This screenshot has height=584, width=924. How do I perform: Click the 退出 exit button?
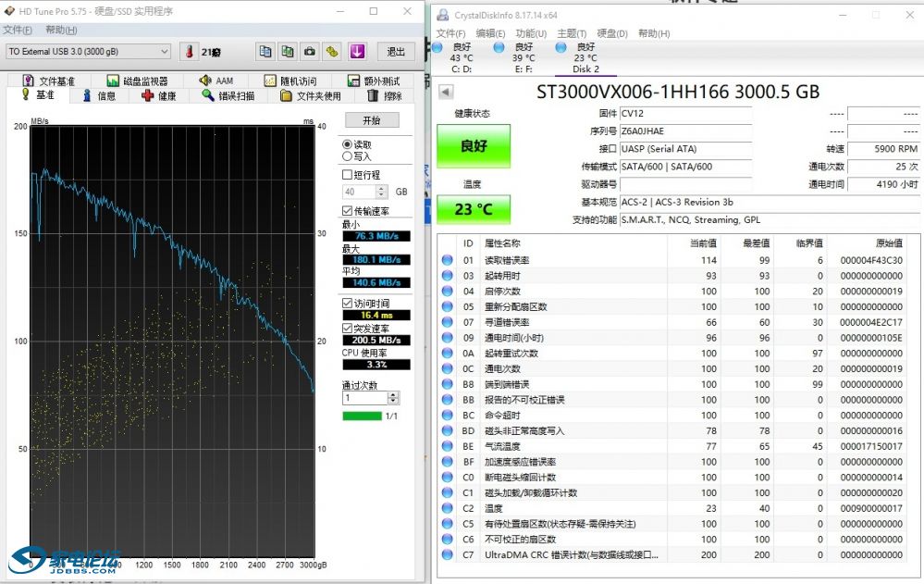[x=396, y=51]
